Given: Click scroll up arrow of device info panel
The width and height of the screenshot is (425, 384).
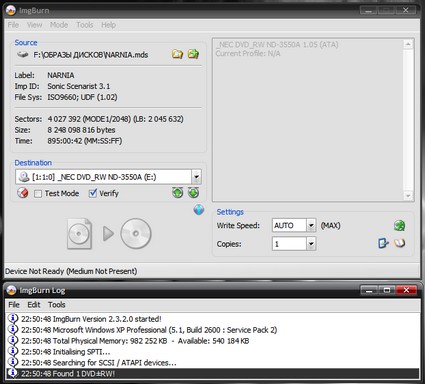Looking at the screenshot, I should (x=408, y=44).
